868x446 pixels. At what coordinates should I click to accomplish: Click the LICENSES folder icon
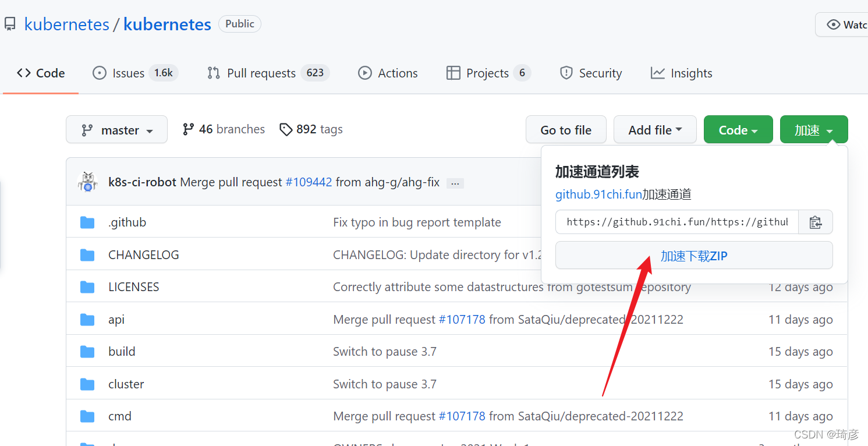[x=87, y=287]
